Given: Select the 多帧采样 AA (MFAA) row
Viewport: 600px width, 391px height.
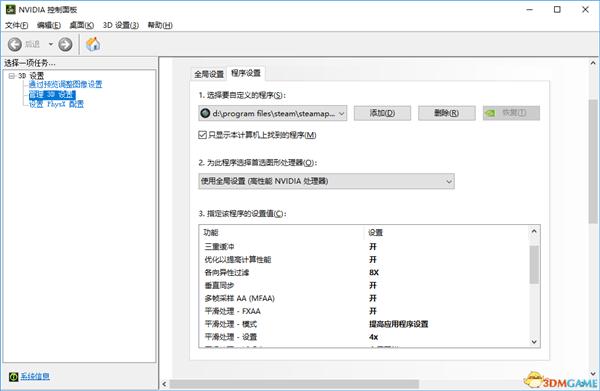Looking at the screenshot, I should pyautogui.click(x=364, y=298).
